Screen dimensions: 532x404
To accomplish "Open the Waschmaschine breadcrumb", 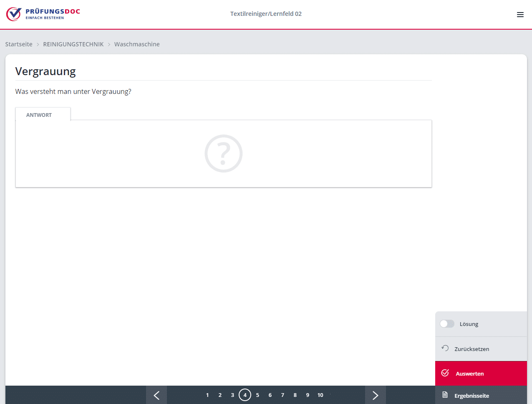I will 137,44.
